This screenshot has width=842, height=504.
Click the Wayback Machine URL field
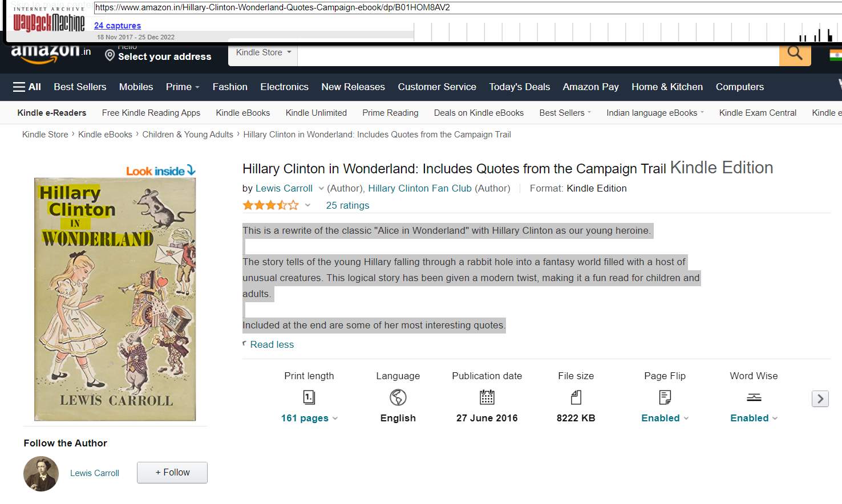468,8
